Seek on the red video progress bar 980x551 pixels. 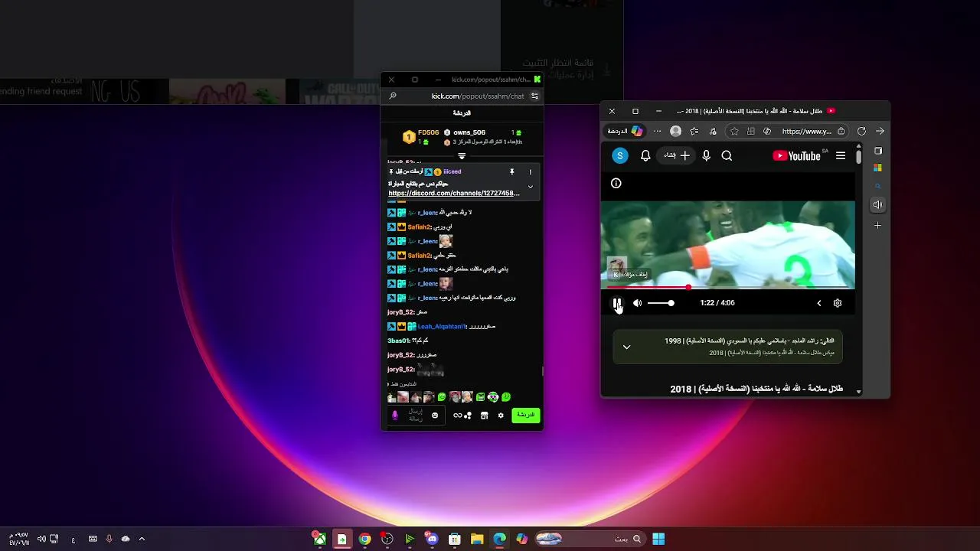click(x=728, y=288)
